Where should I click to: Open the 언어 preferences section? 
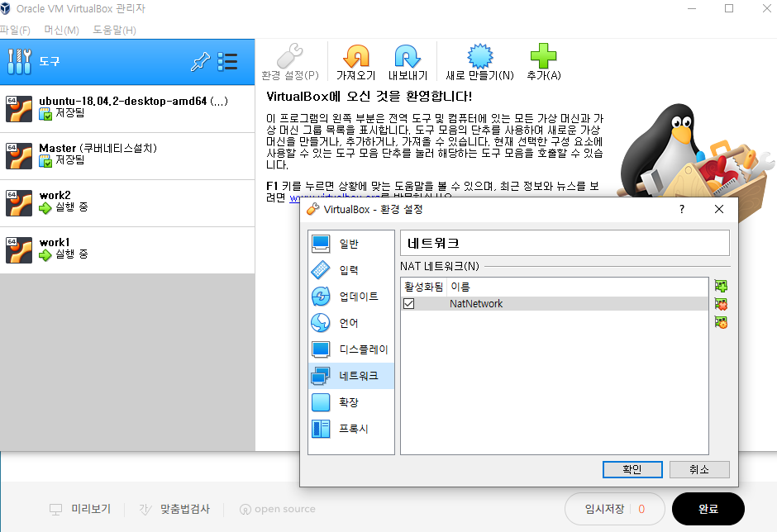[x=351, y=323]
